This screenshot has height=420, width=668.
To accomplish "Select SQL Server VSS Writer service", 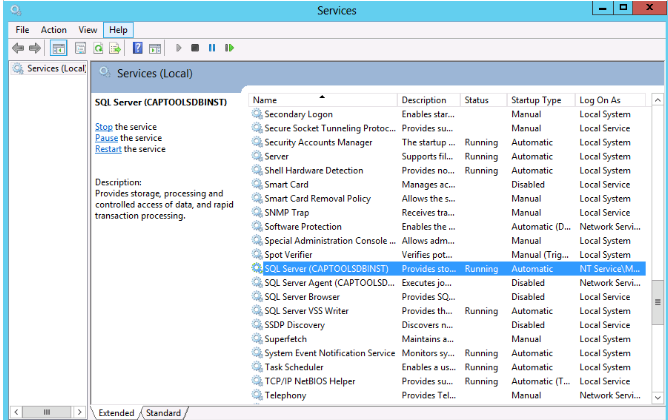I will coord(447,311).
